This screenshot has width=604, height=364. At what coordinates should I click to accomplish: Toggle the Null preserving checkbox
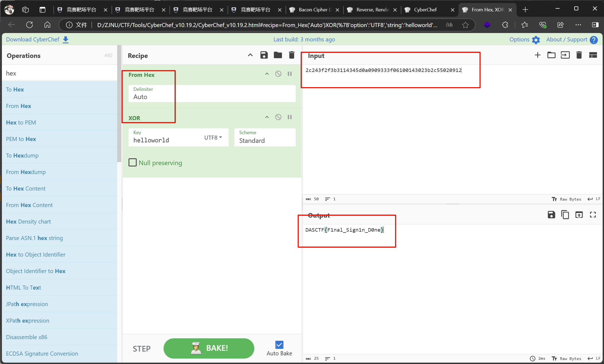point(133,162)
